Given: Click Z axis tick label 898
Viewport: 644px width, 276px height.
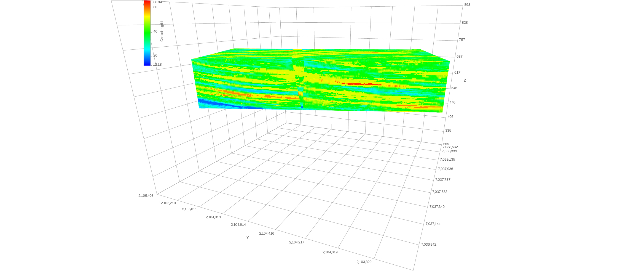Looking at the screenshot, I should [x=467, y=5].
